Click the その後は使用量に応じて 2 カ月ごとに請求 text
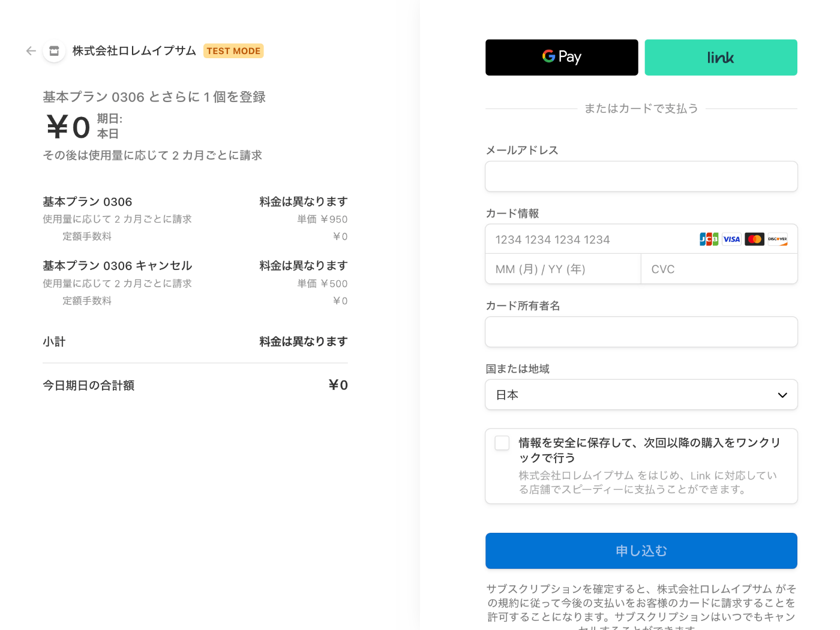The width and height of the screenshot is (840, 630). (x=152, y=155)
